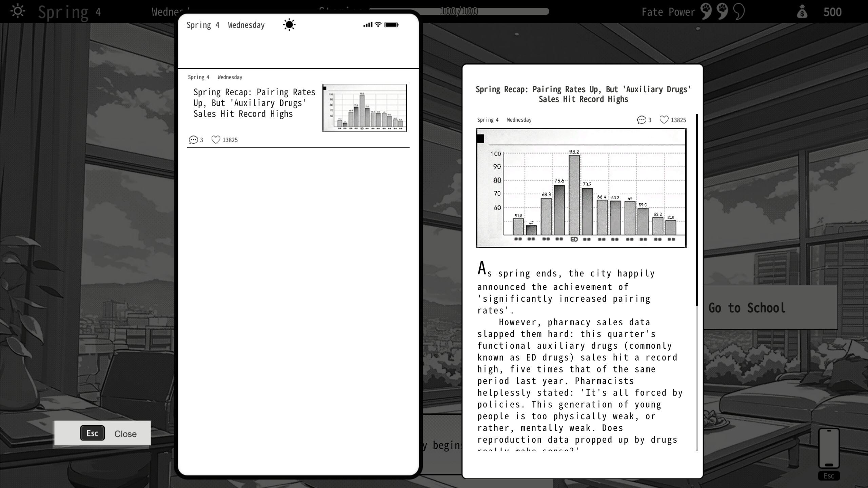Click the stamina progress bar
868x488 pixels.
click(x=459, y=12)
